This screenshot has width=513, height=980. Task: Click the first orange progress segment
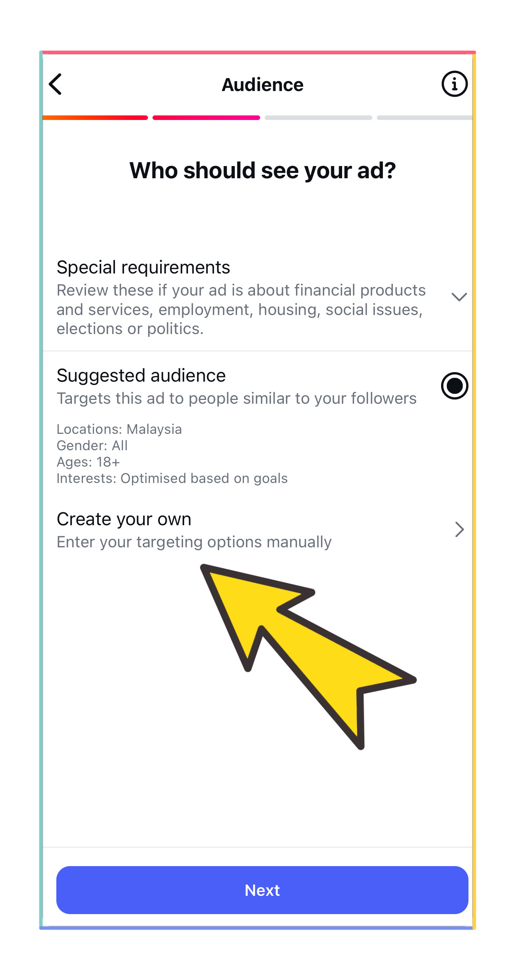pyautogui.click(x=95, y=118)
